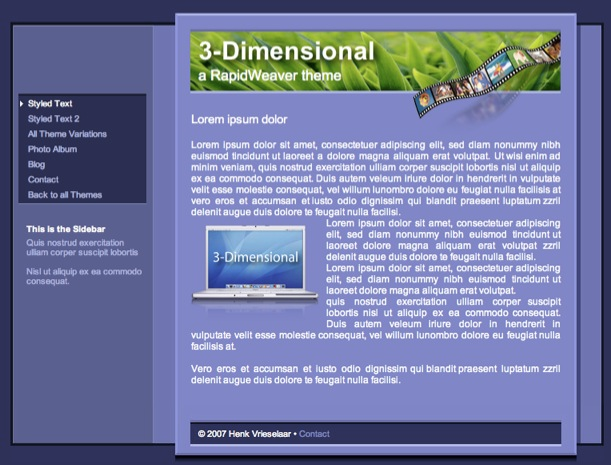Click the arrow marker beside Styled Text

coord(21,103)
